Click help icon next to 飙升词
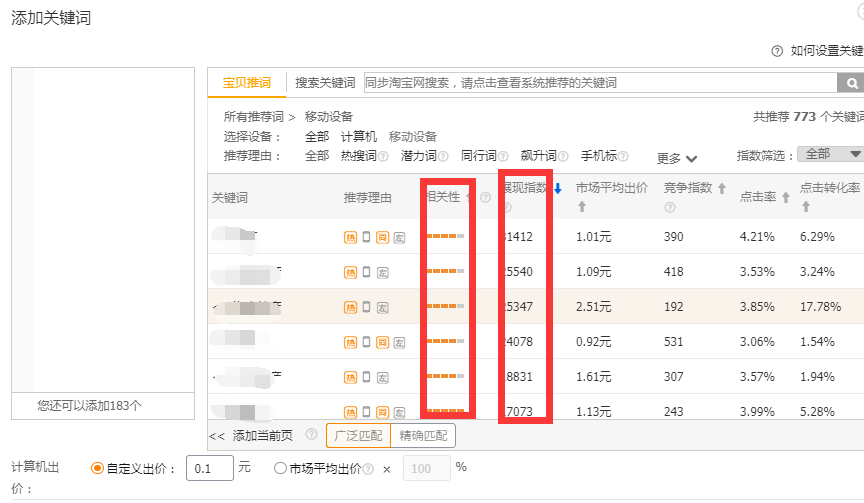This screenshot has height=503, width=864. pyautogui.click(x=563, y=156)
